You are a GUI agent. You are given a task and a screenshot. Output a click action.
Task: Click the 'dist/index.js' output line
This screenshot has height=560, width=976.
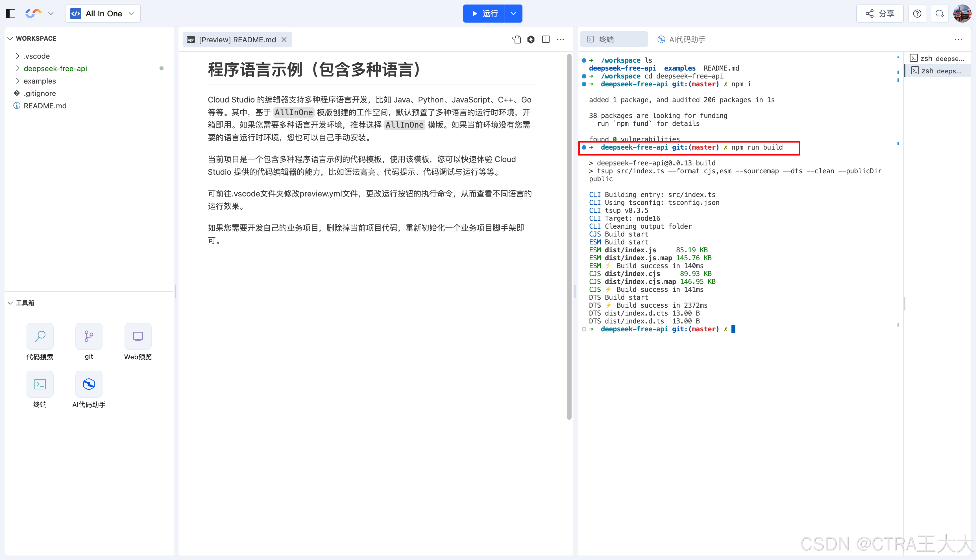tap(648, 250)
